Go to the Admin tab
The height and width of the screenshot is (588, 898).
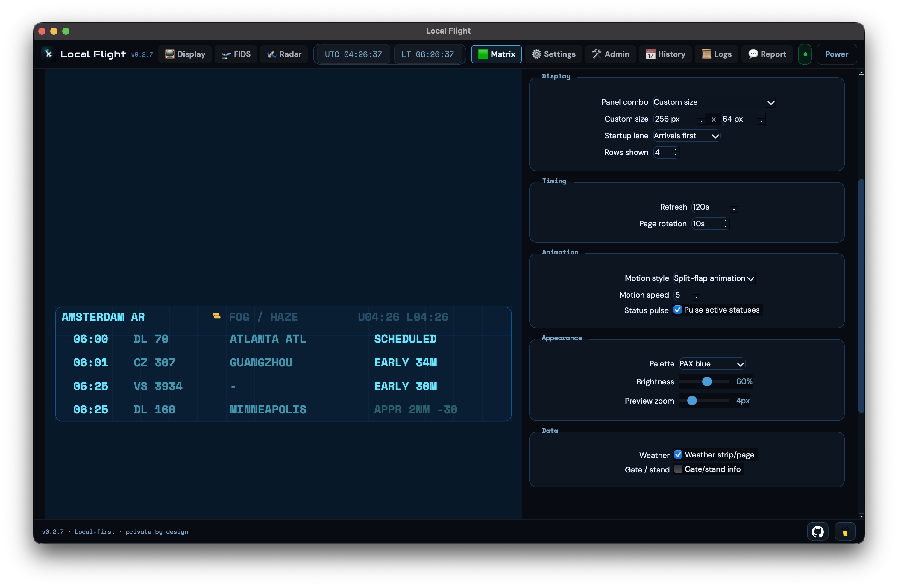click(x=610, y=54)
